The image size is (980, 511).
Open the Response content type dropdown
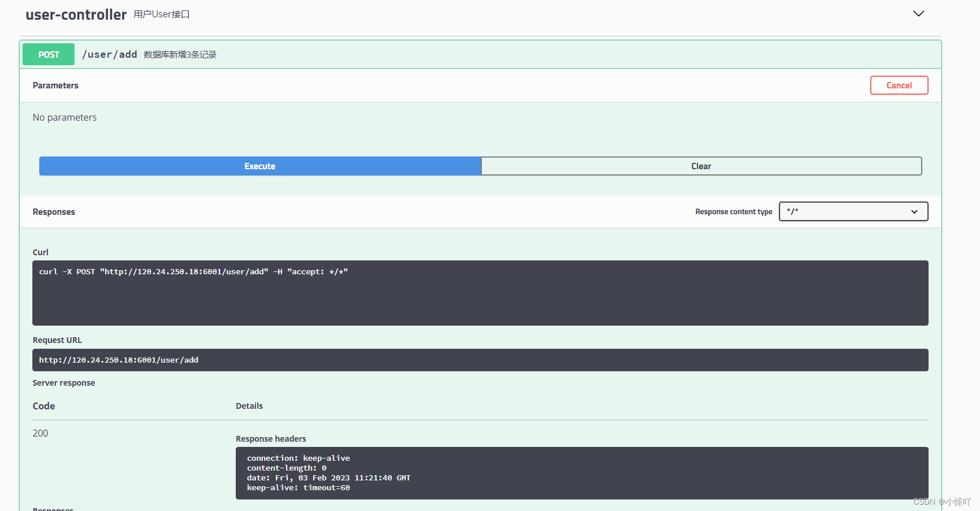point(853,211)
